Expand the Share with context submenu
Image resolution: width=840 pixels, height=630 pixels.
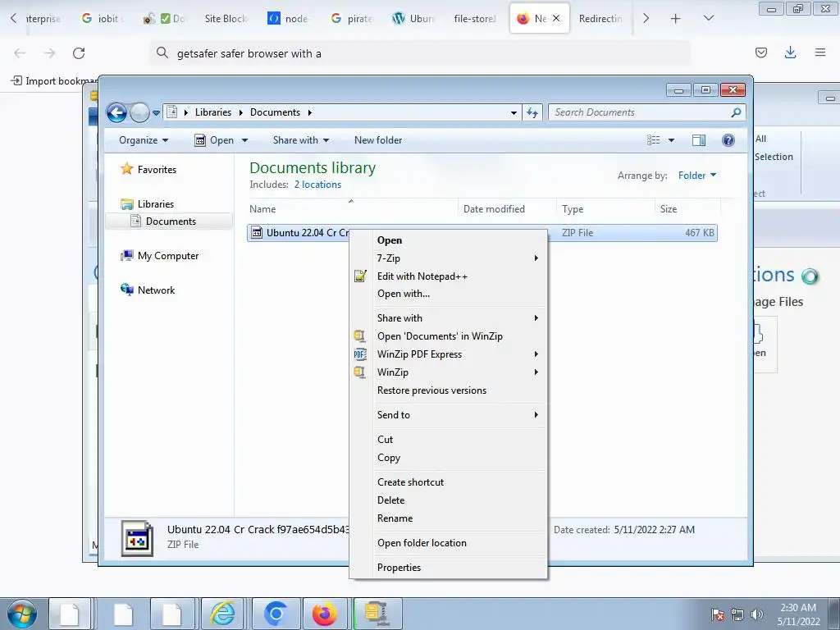449,318
